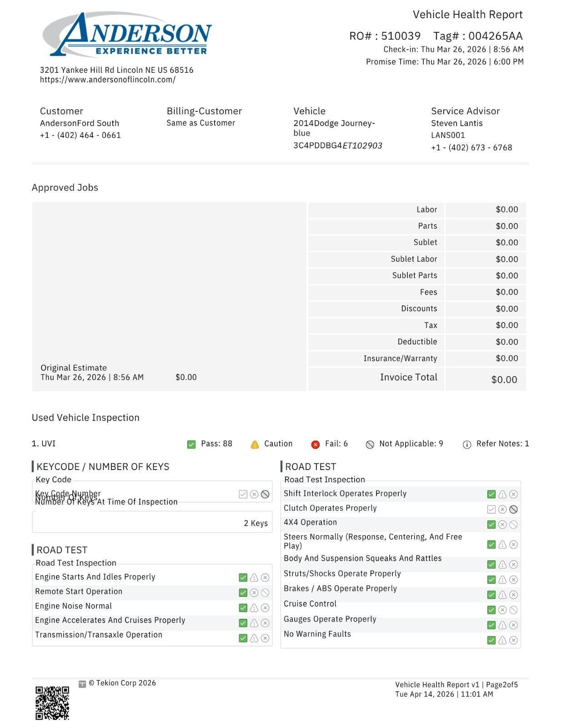The image size is (562, 728).
Task: Toggle pass checkbox for Remote Start Operation
Action: 243,593
